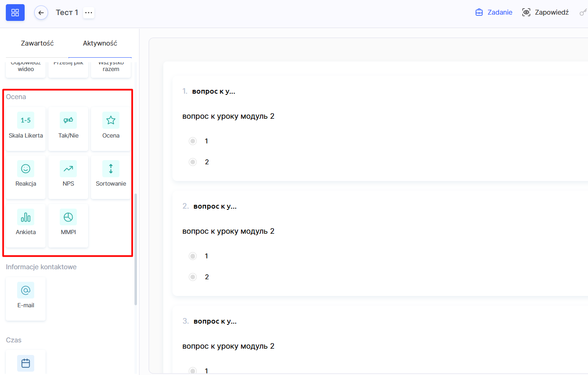This screenshot has height=375, width=588.
Task: Open the grid menu button top-left
Action: [15, 13]
